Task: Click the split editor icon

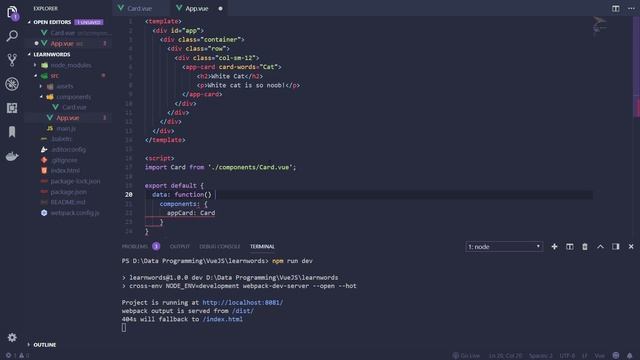Action: (x=616, y=8)
